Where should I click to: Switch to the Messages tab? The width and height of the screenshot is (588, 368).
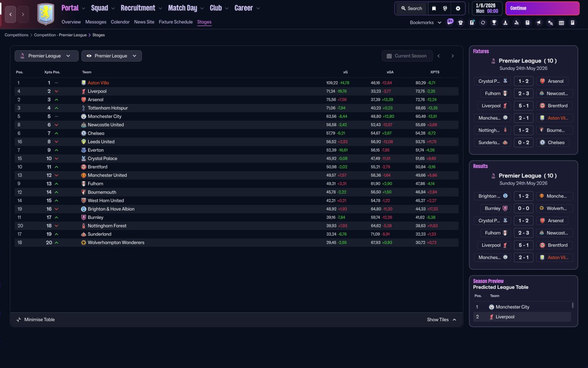point(96,22)
